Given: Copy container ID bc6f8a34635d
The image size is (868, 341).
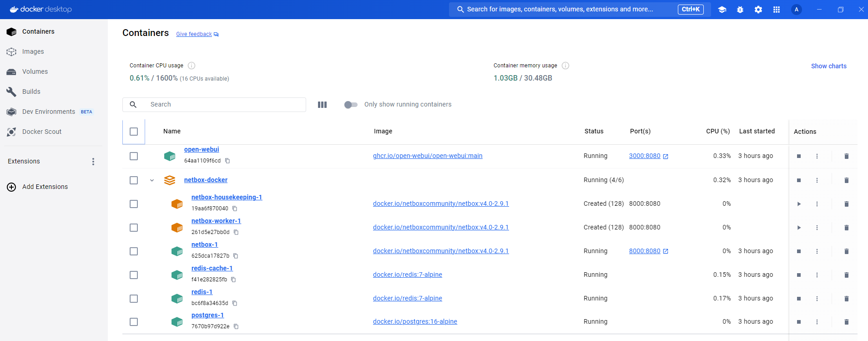Looking at the screenshot, I should click(235, 303).
